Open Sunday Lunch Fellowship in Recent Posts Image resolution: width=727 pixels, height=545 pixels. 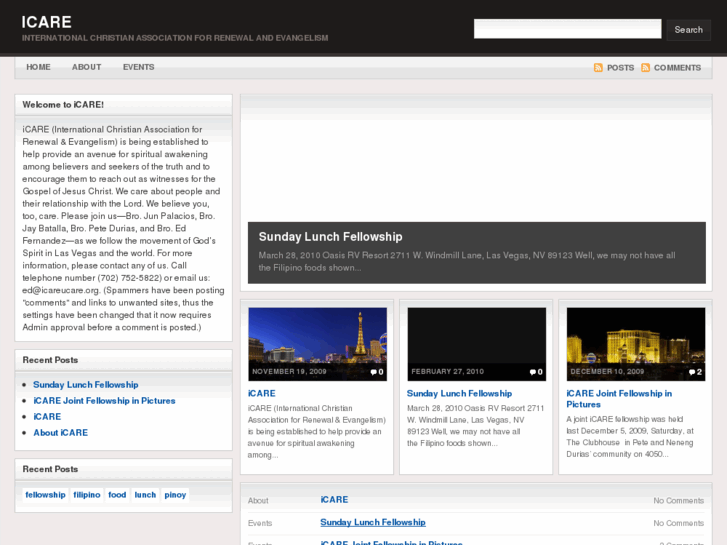(x=86, y=385)
